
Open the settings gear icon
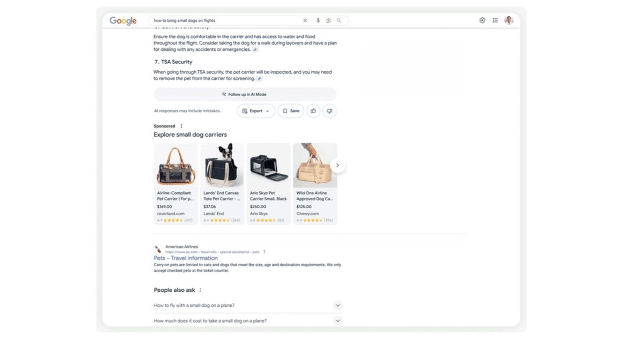pos(482,20)
